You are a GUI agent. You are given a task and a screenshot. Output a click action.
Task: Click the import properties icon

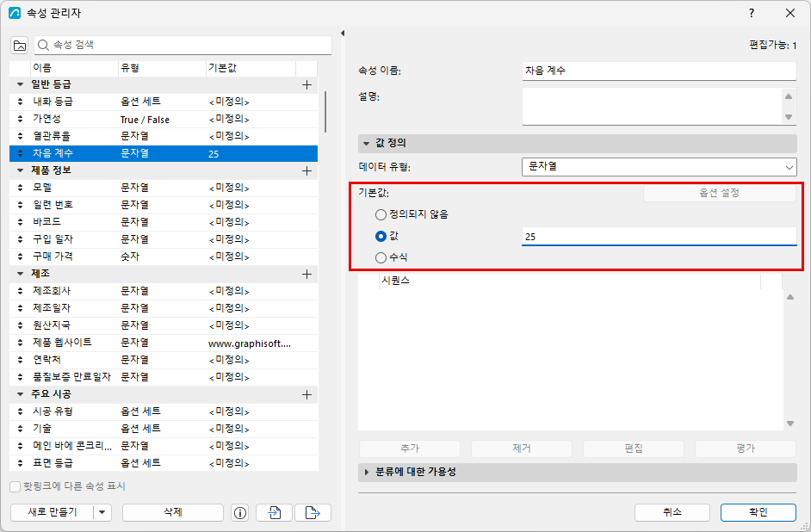[274, 512]
